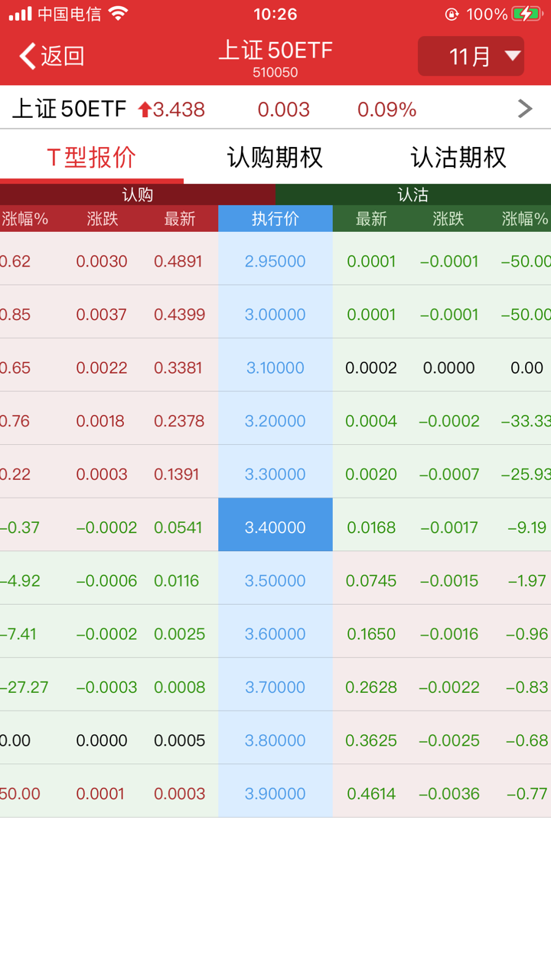Viewport: 551px width, 980px height.
Task: Open details via right chevron arrow
Action: 525,109
